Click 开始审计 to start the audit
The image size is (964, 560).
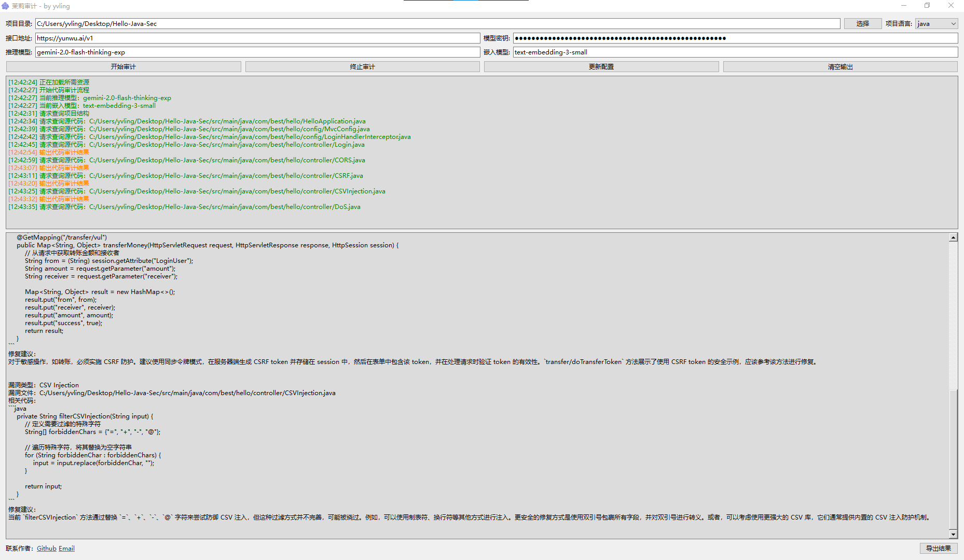point(123,67)
